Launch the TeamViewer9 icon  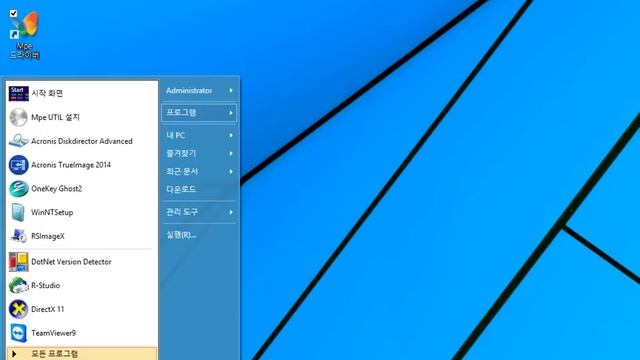point(18,333)
